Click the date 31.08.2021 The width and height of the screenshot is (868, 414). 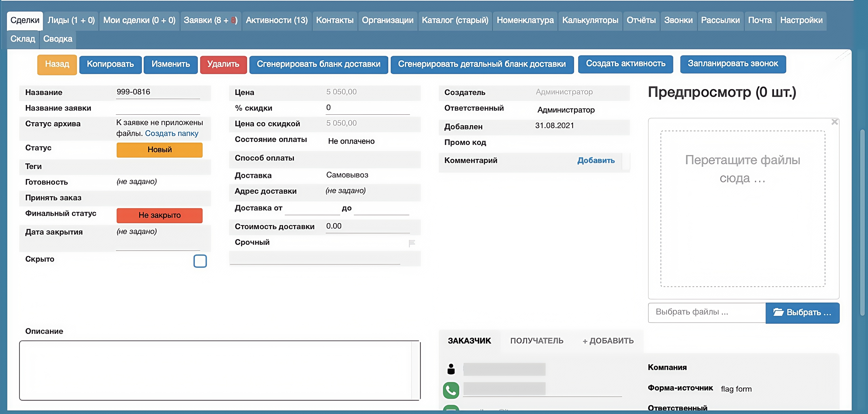tap(554, 126)
